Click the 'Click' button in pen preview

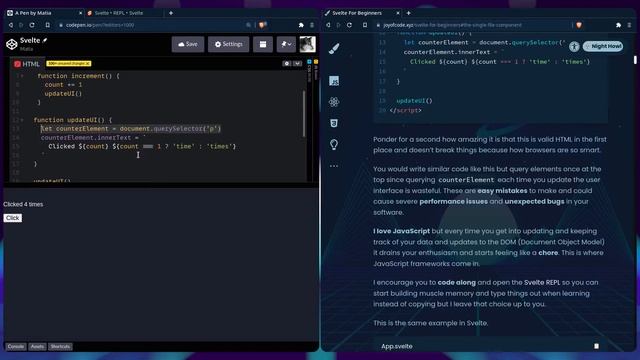(x=13, y=218)
